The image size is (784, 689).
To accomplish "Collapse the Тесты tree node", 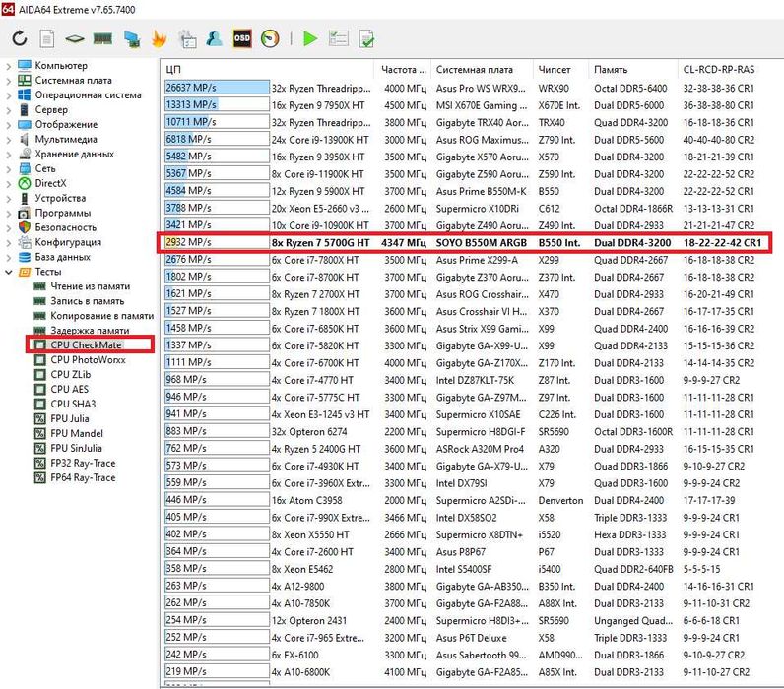I will click(x=8, y=272).
